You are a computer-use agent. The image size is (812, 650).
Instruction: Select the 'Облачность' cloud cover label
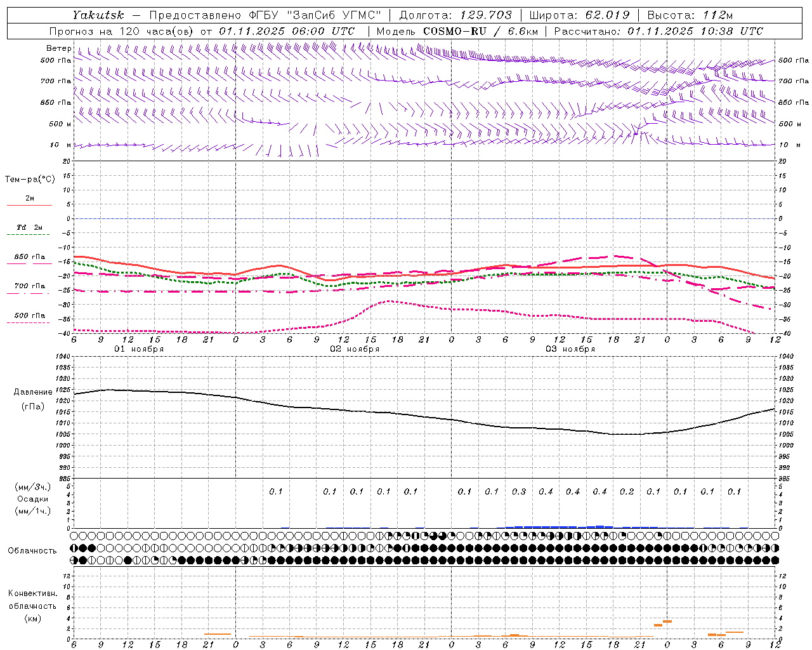pos(32,551)
